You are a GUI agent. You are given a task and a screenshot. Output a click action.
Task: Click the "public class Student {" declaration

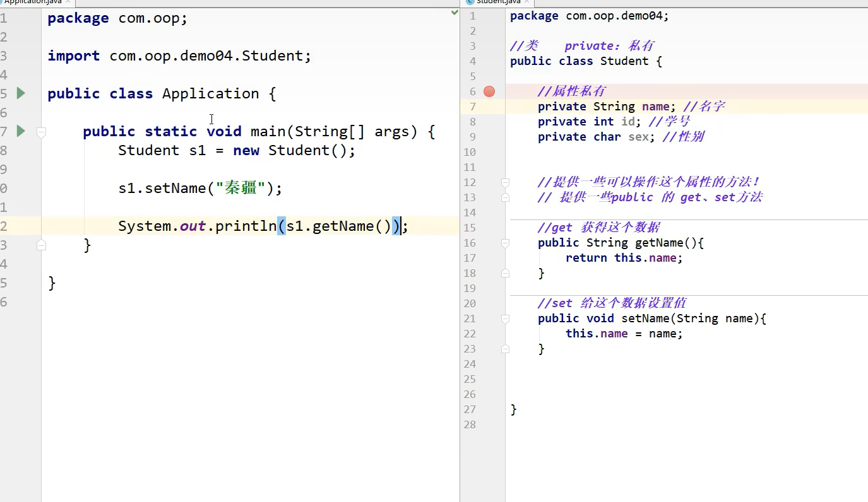(x=586, y=61)
